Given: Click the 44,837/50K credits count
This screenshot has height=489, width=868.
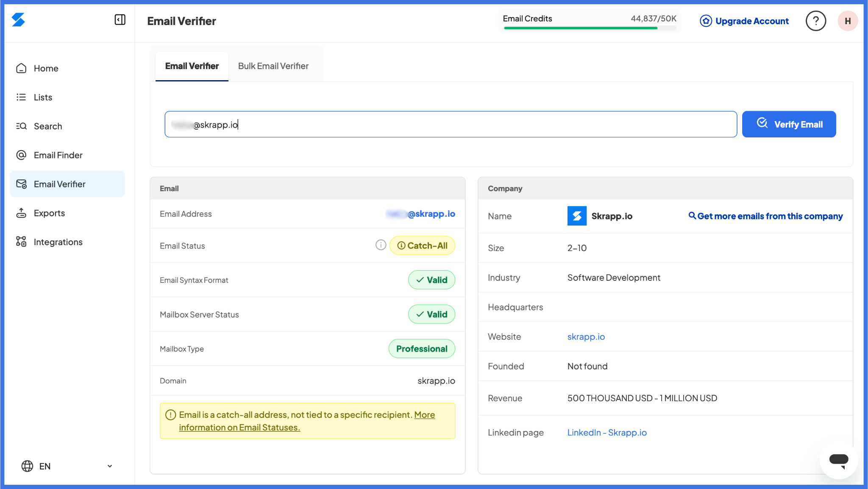Looking at the screenshot, I should pyautogui.click(x=654, y=18).
